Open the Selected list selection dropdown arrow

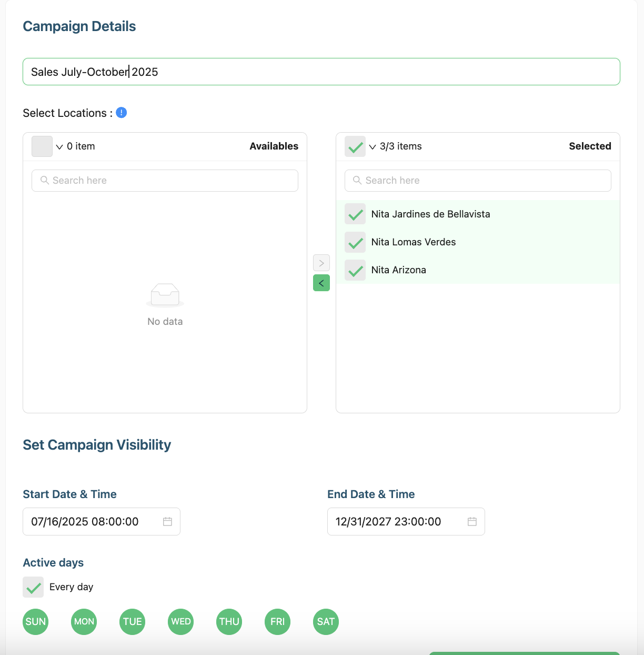coord(373,147)
